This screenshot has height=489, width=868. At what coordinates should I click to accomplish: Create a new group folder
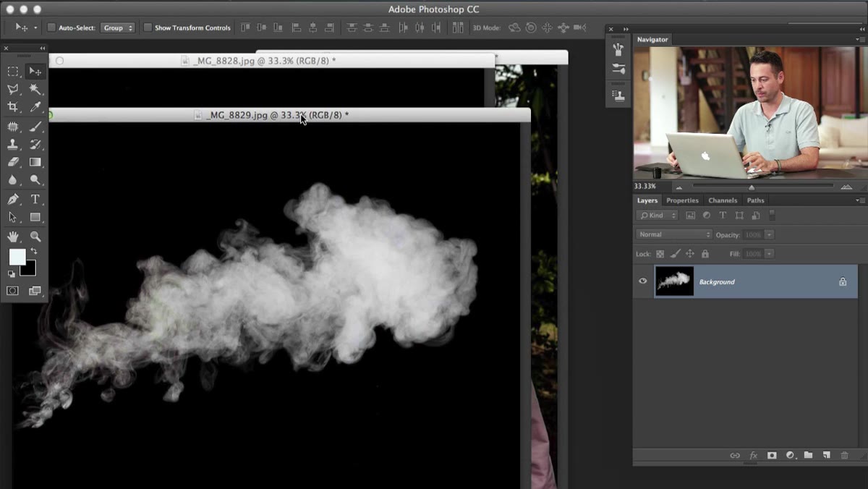[x=808, y=455]
